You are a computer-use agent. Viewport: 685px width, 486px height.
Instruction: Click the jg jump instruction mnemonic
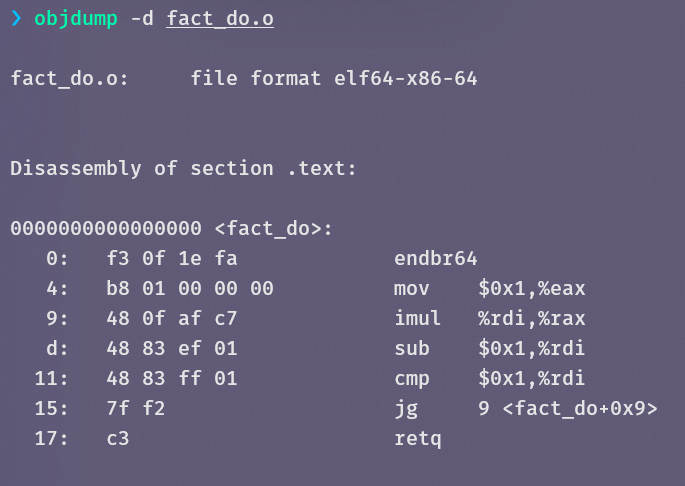(405, 408)
